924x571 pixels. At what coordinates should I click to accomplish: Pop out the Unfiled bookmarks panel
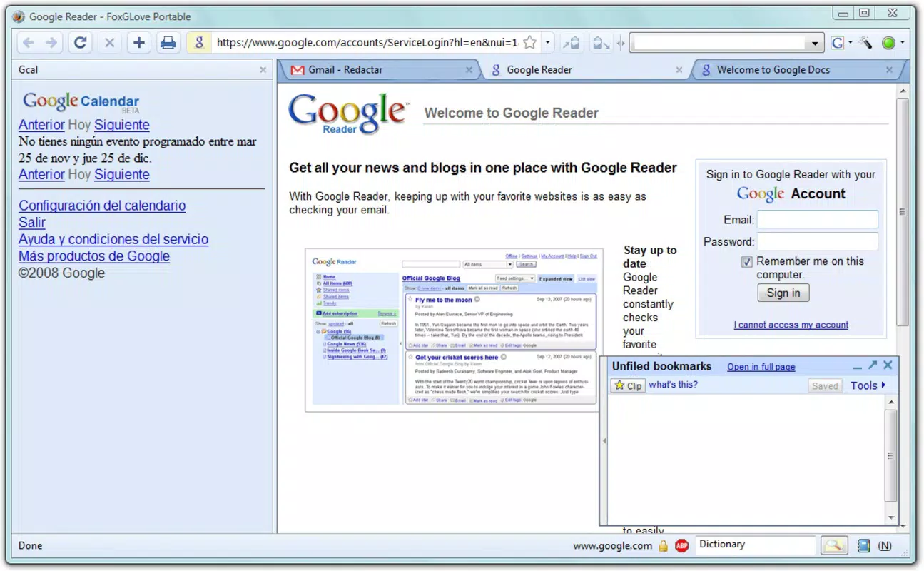(x=872, y=365)
